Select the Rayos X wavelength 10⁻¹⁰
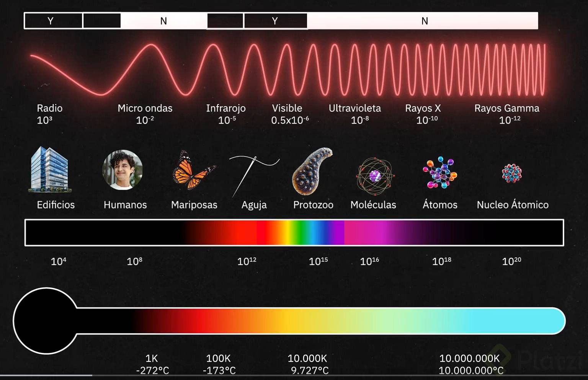The width and height of the screenshot is (588, 380). (427, 120)
